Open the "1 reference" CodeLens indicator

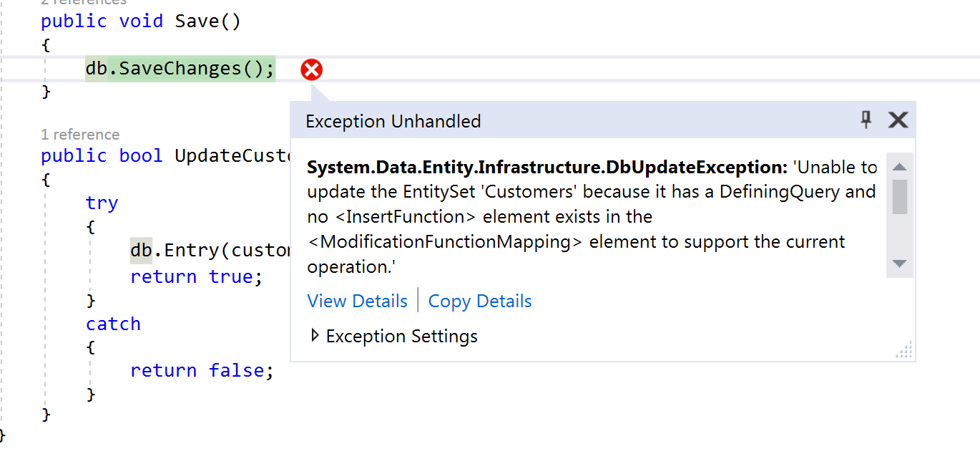80,135
